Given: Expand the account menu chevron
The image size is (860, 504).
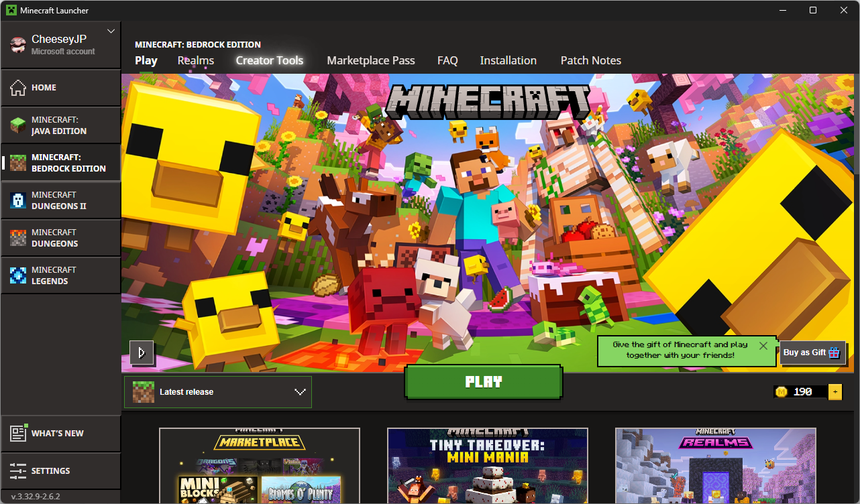Looking at the screenshot, I should 111,31.
